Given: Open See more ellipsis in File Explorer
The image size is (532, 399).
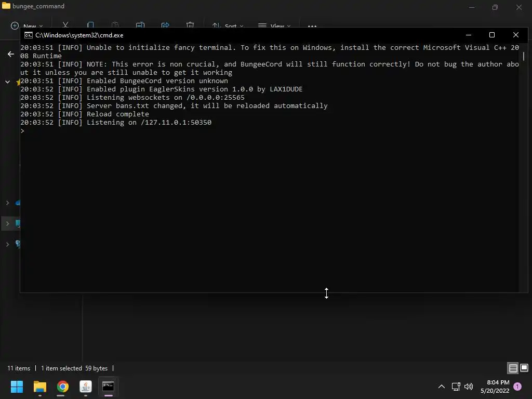Looking at the screenshot, I should [x=312, y=26].
